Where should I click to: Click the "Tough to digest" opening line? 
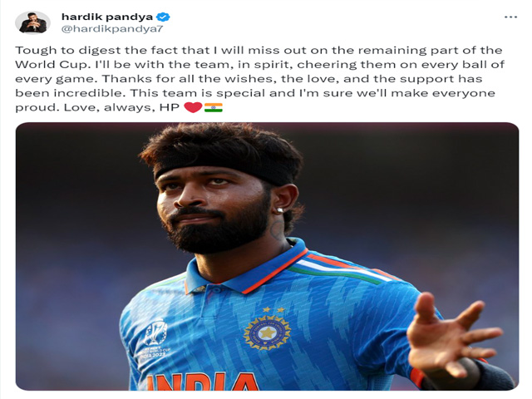click(259, 50)
